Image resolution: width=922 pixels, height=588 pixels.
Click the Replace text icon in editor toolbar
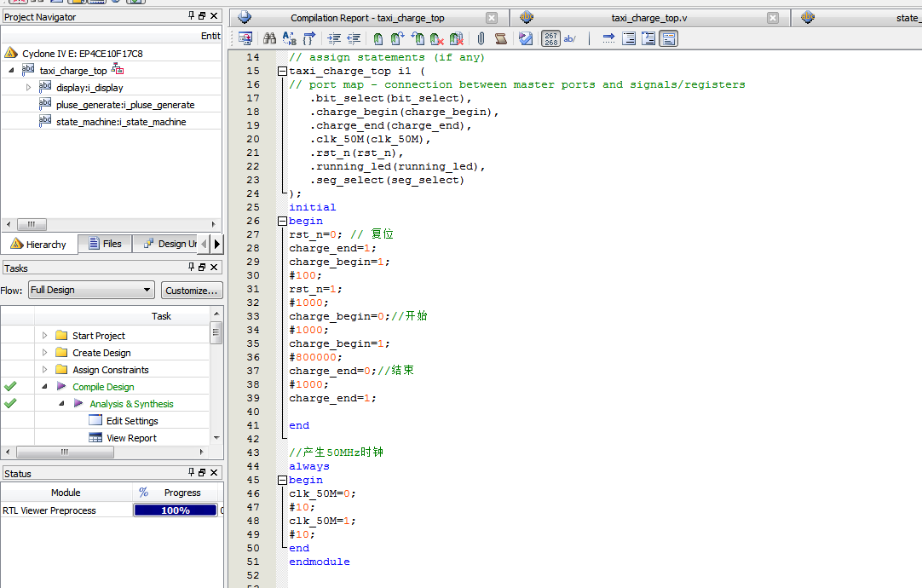(x=290, y=38)
